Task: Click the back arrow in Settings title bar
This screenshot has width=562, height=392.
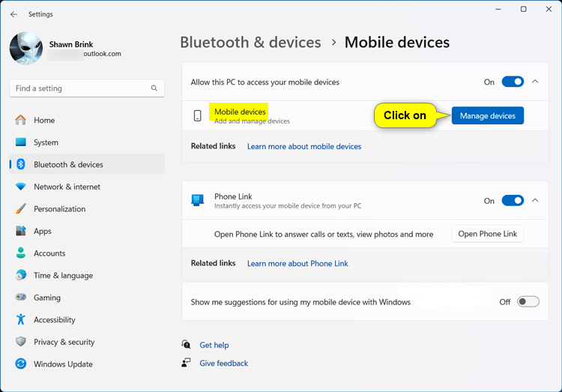Action: 13,14
